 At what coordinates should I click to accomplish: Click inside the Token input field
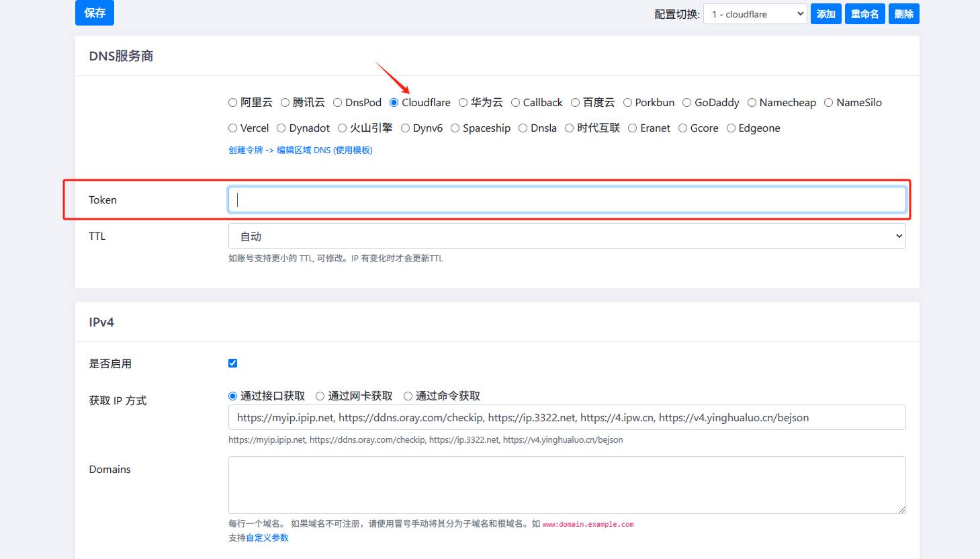coord(566,199)
